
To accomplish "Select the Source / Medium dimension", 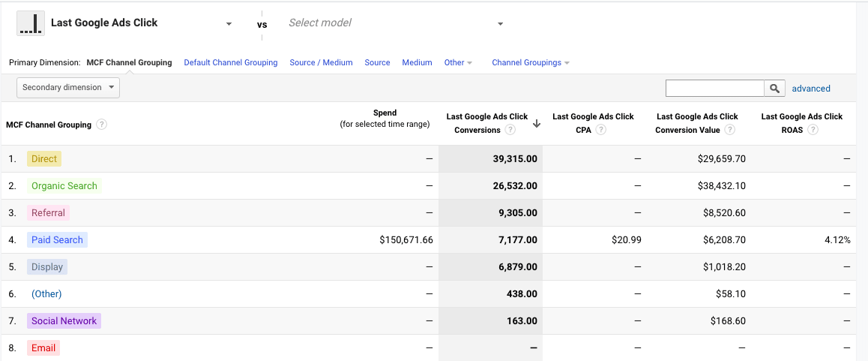I will (x=321, y=63).
